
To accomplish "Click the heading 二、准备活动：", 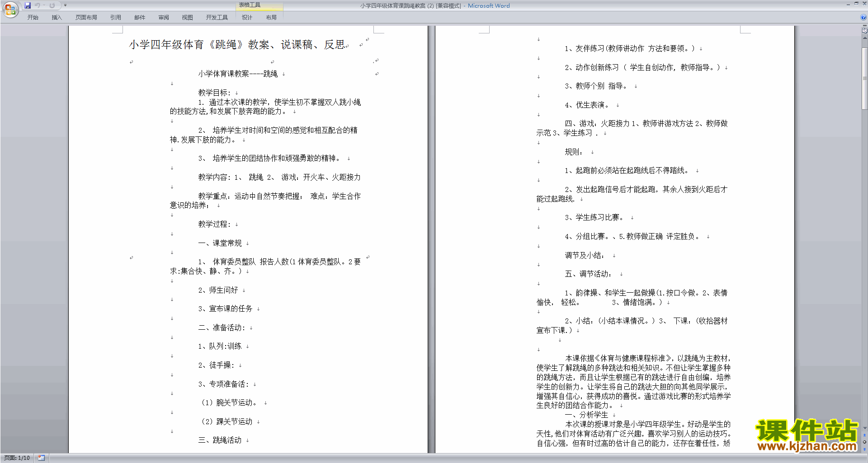I will [222, 327].
